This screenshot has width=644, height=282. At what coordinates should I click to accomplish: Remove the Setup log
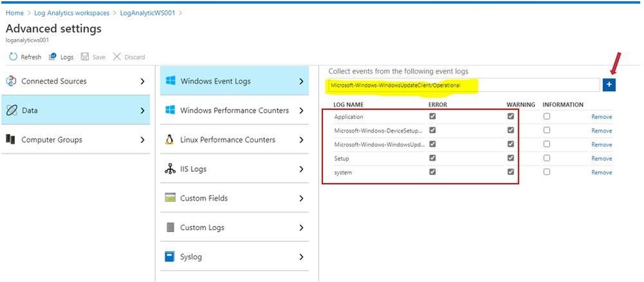(x=601, y=158)
